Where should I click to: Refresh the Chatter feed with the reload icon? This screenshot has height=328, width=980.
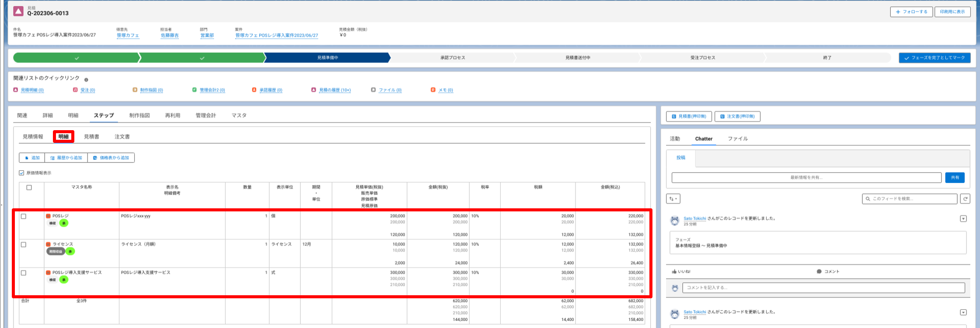pos(965,199)
